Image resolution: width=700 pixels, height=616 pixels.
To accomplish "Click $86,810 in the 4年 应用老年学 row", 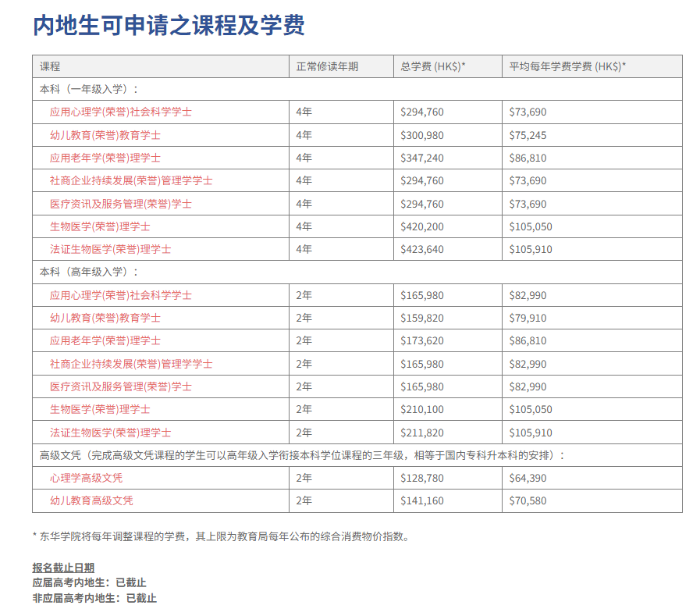I will (x=528, y=158).
